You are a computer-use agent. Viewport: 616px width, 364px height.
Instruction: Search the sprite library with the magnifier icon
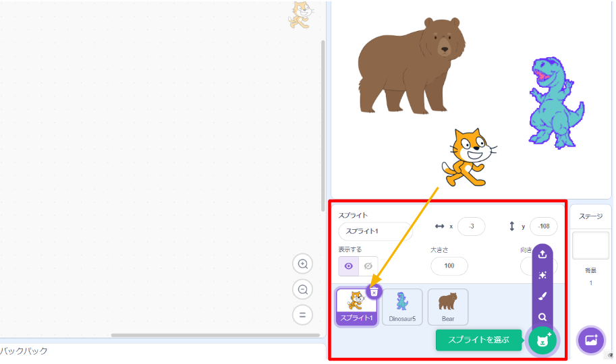tap(542, 317)
